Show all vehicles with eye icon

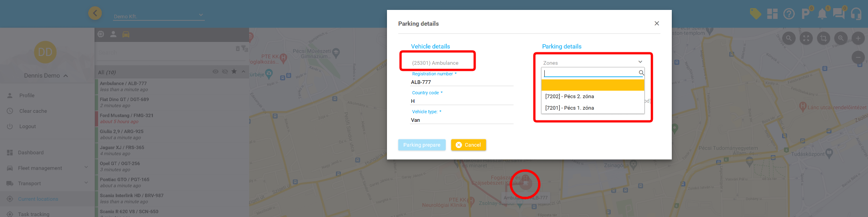pyautogui.click(x=215, y=72)
